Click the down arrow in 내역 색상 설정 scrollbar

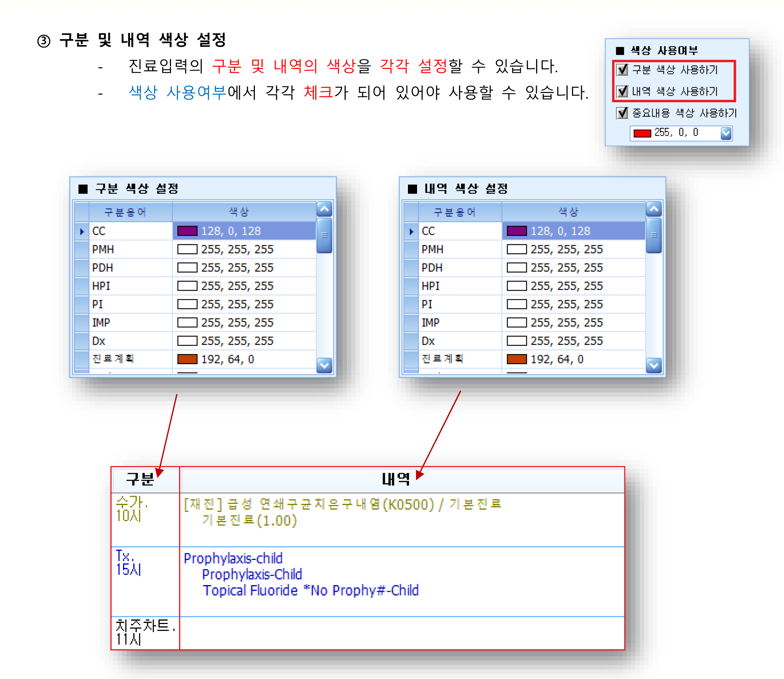pos(654,366)
